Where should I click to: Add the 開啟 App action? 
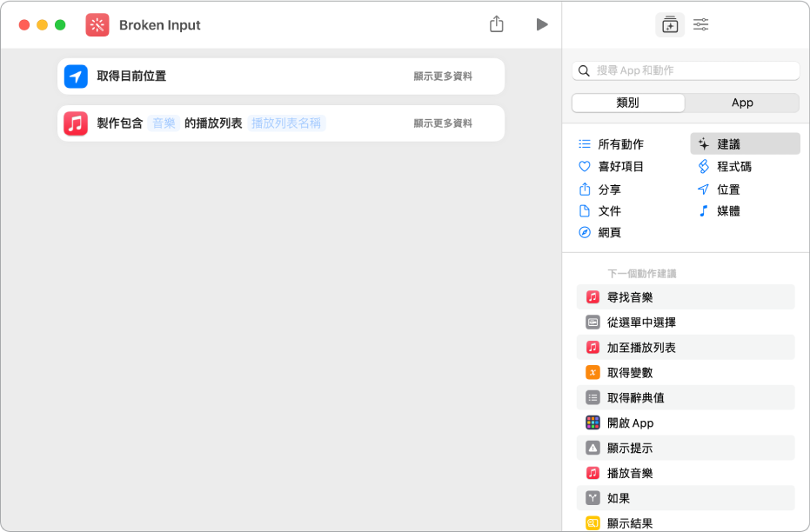(x=686, y=423)
